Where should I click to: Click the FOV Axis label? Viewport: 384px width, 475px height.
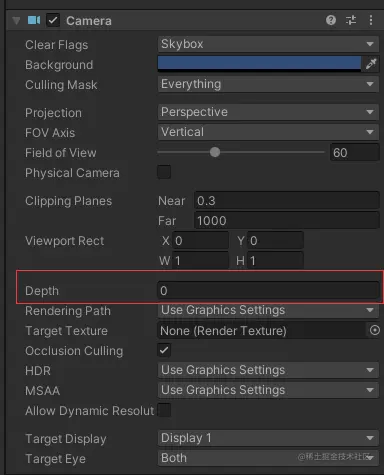pos(50,133)
